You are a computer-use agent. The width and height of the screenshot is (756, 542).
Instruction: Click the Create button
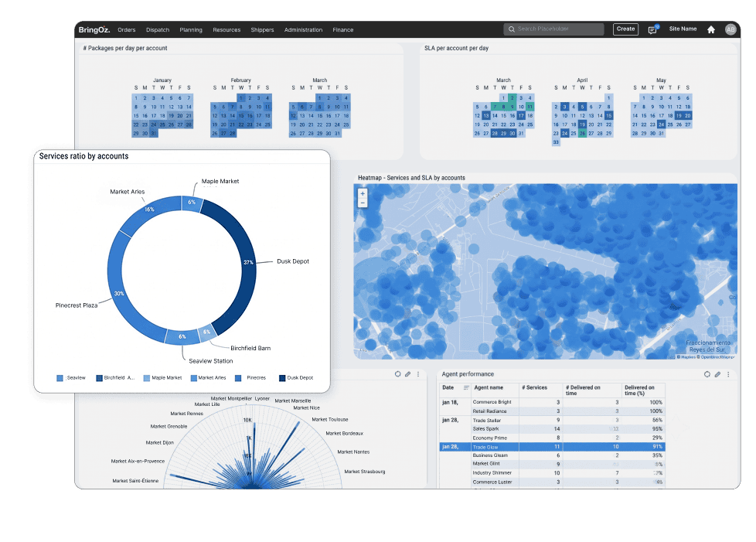click(x=626, y=29)
